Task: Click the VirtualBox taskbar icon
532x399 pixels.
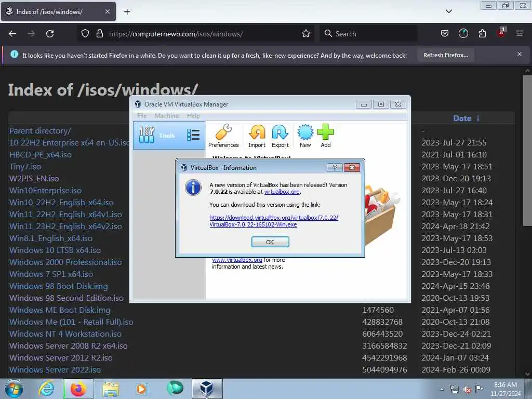Action: 207,389
